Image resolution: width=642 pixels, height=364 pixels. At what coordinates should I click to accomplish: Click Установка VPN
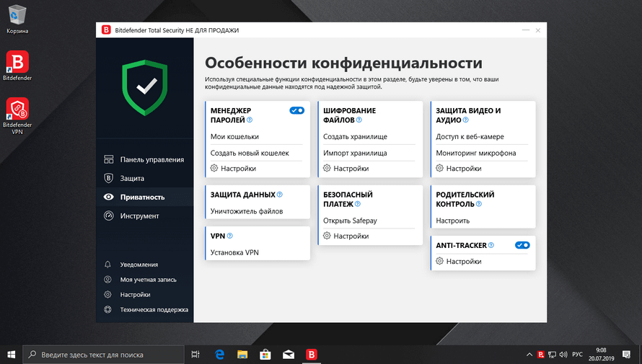click(234, 253)
